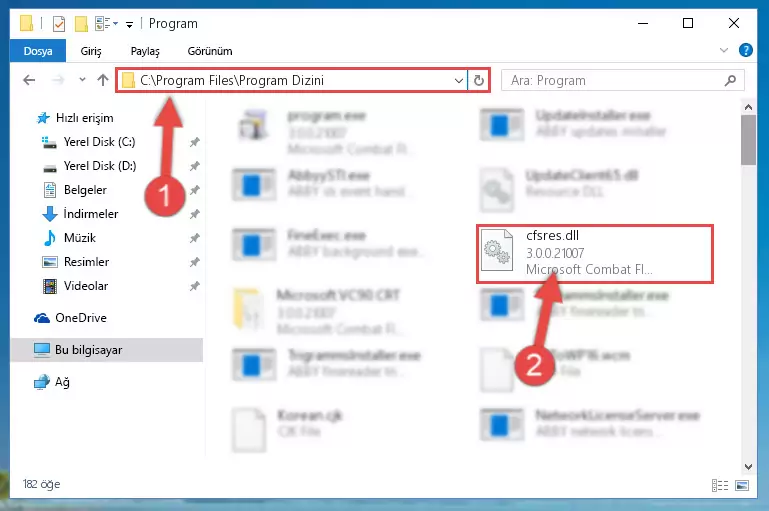The height and width of the screenshot is (511, 769).
Task: Select the cfsres.dll file
Action: click(x=594, y=254)
